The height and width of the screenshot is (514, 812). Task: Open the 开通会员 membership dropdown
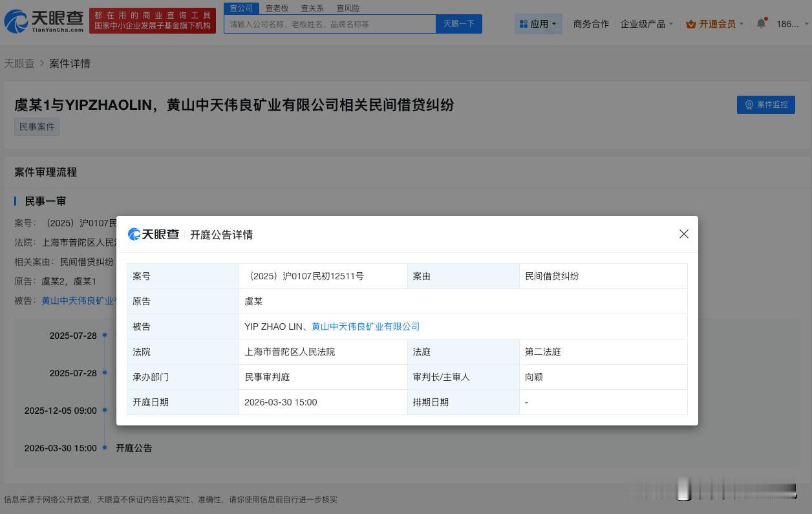pyautogui.click(x=715, y=23)
